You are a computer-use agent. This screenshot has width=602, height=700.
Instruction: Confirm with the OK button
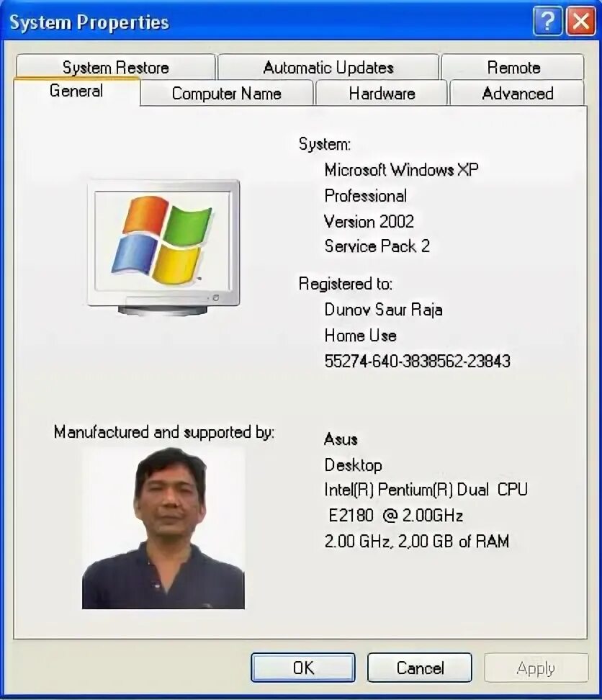tap(303, 668)
